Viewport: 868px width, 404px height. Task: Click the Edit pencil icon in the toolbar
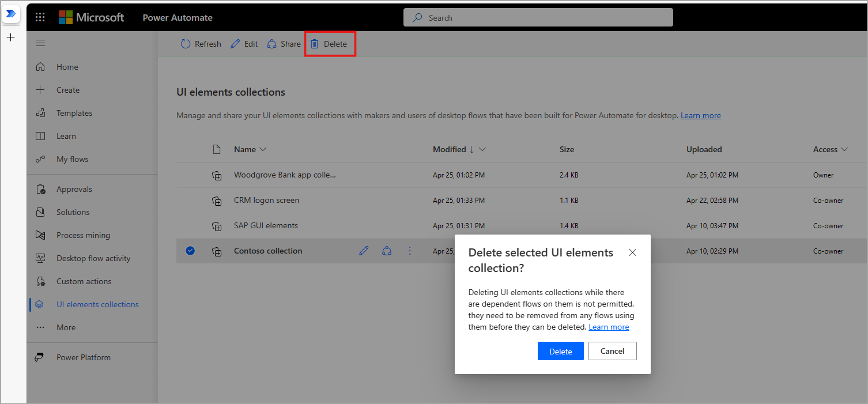click(x=235, y=43)
